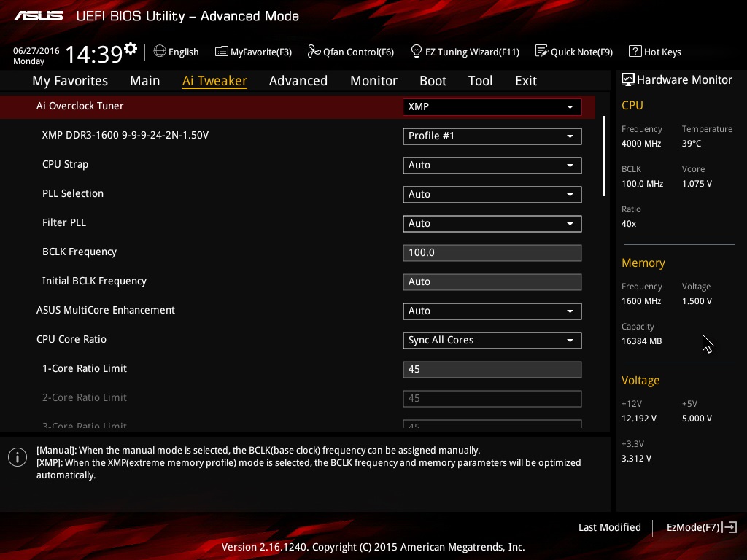Click Qfan Control(F6) label
This screenshot has width=747, height=560.
pos(358,52)
